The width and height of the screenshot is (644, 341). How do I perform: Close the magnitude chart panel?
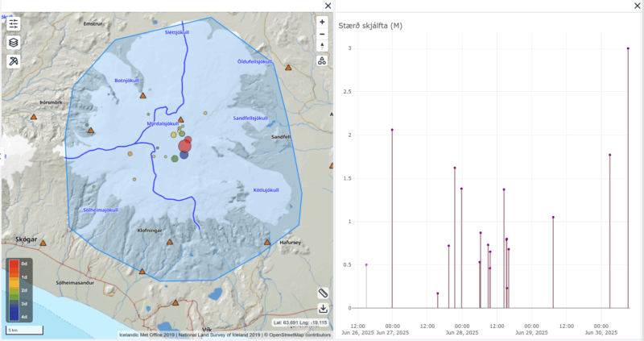pos(633,6)
